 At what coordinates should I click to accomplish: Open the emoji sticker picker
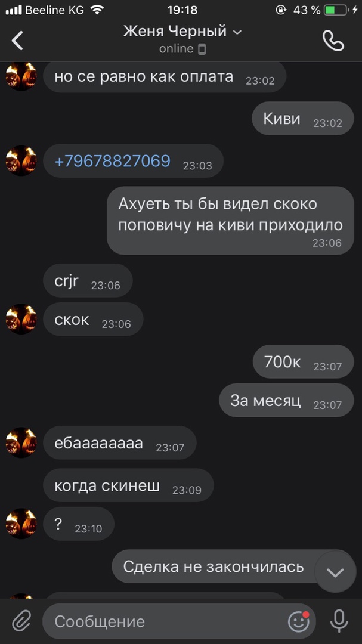[299, 621]
